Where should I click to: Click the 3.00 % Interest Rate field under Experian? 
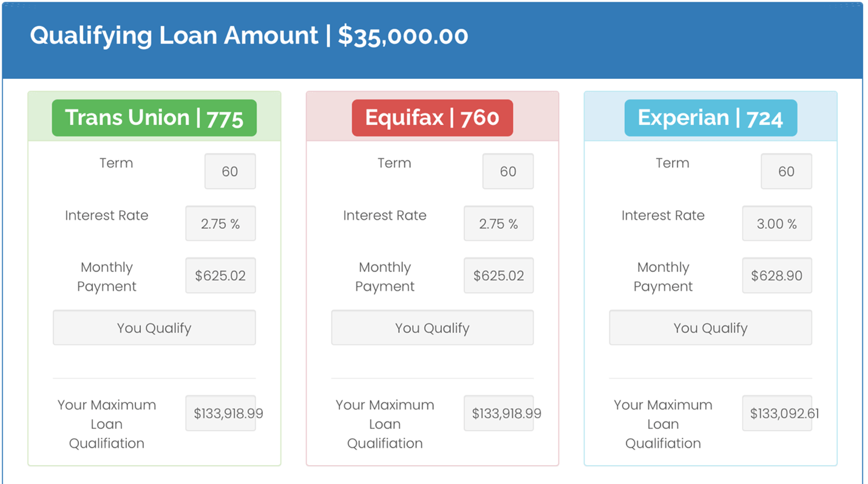[x=776, y=223]
